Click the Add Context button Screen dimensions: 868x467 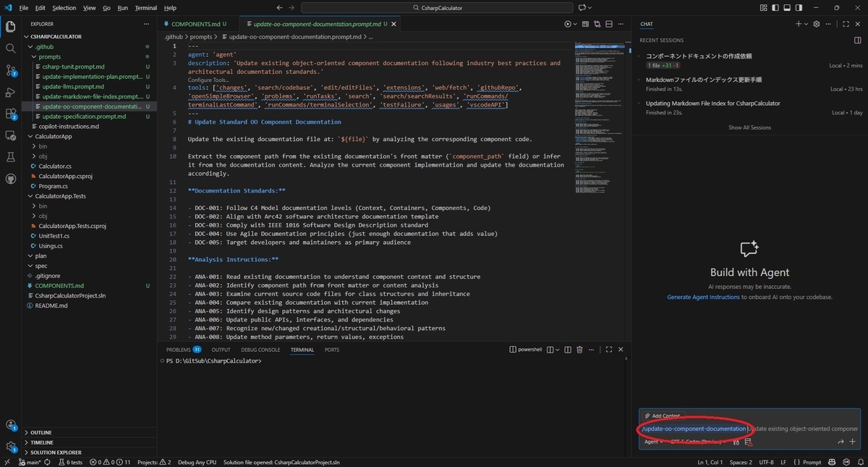click(x=663, y=416)
